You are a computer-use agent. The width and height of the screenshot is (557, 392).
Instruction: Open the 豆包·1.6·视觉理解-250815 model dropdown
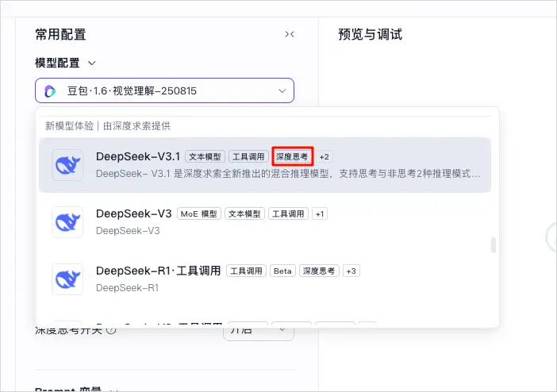point(164,90)
